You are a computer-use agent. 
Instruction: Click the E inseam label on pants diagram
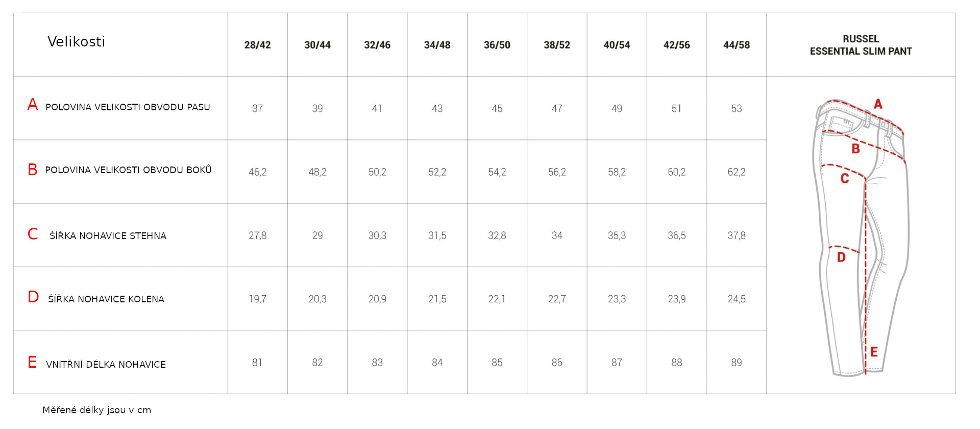coord(874,352)
